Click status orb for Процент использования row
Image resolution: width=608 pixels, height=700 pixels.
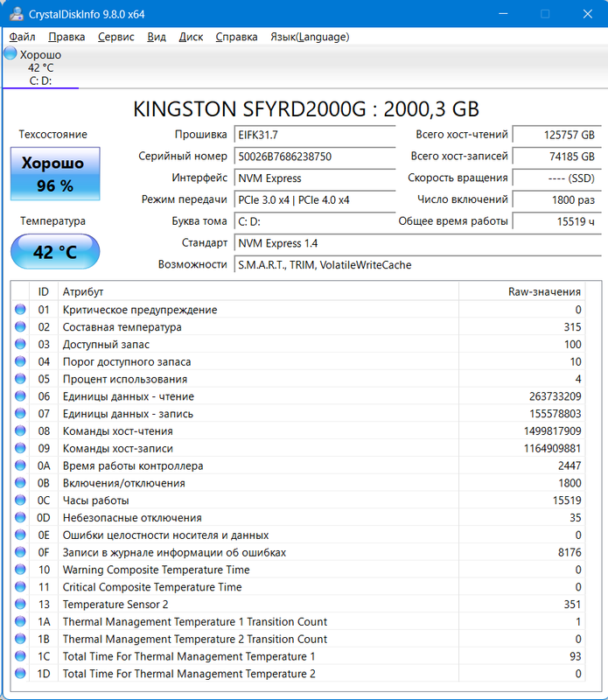20,379
